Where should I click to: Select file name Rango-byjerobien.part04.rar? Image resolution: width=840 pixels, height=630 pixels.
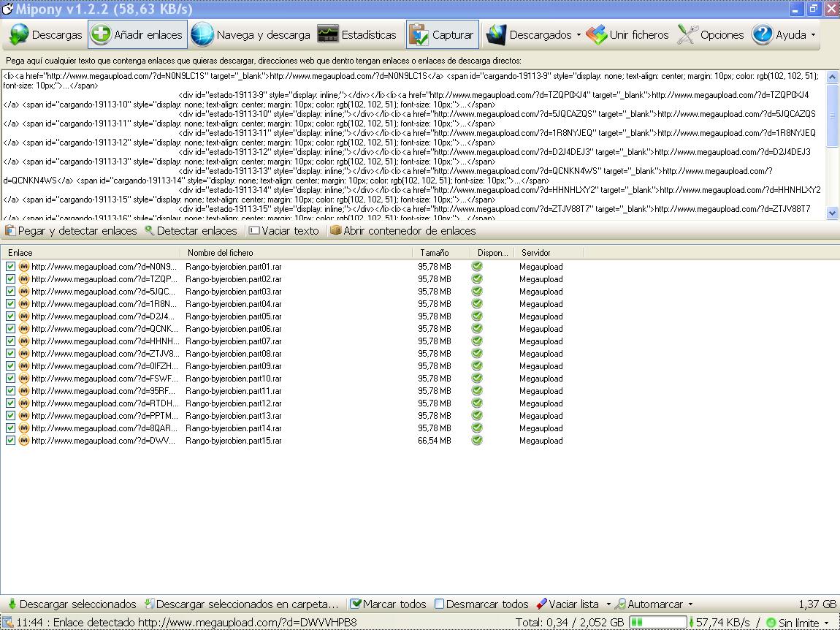point(234,304)
